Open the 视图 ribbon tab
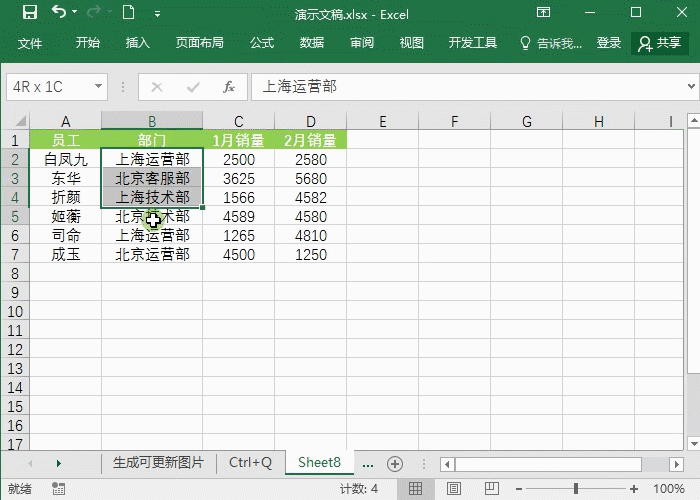 click(411, 43)
